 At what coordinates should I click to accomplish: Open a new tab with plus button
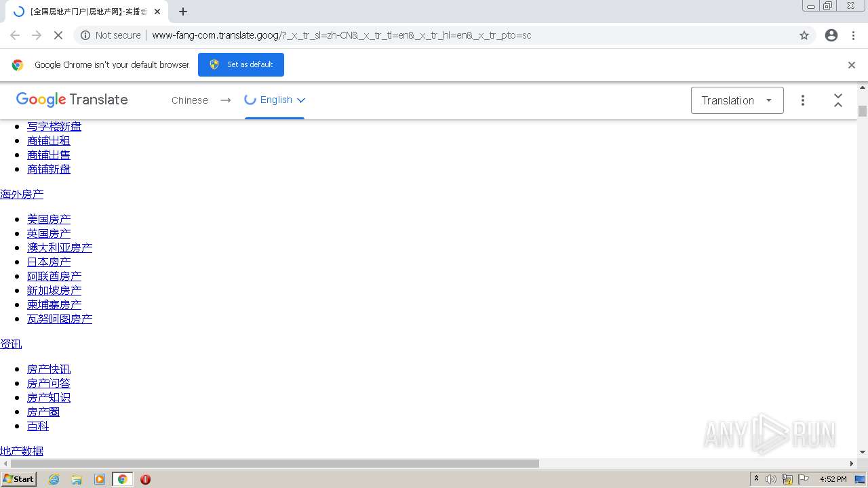tap(183, 12)
